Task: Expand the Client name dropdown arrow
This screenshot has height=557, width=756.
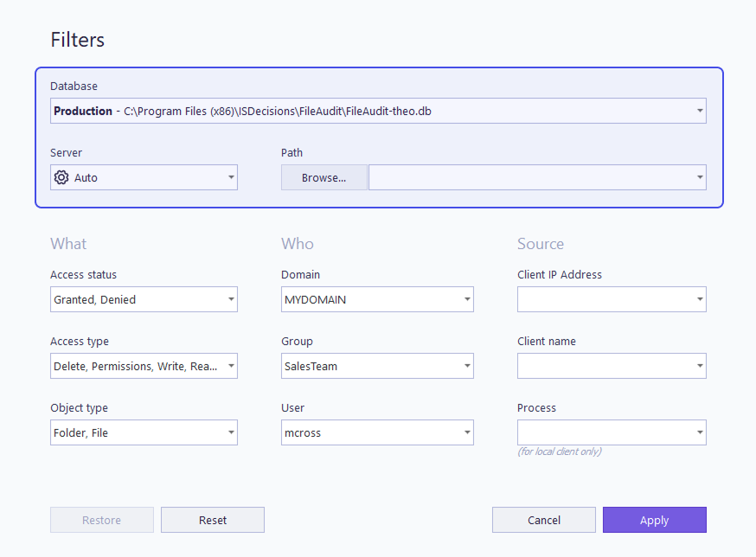Action: 700,366
